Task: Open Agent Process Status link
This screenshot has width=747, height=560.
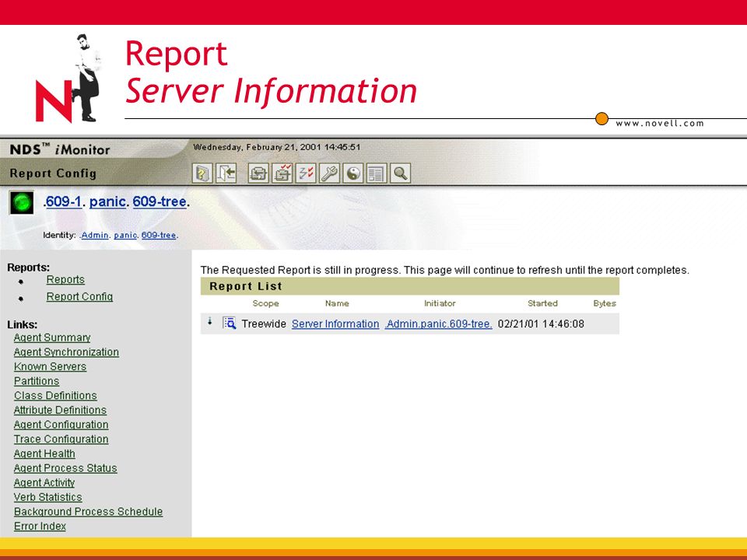Action: tap(65, 468)
